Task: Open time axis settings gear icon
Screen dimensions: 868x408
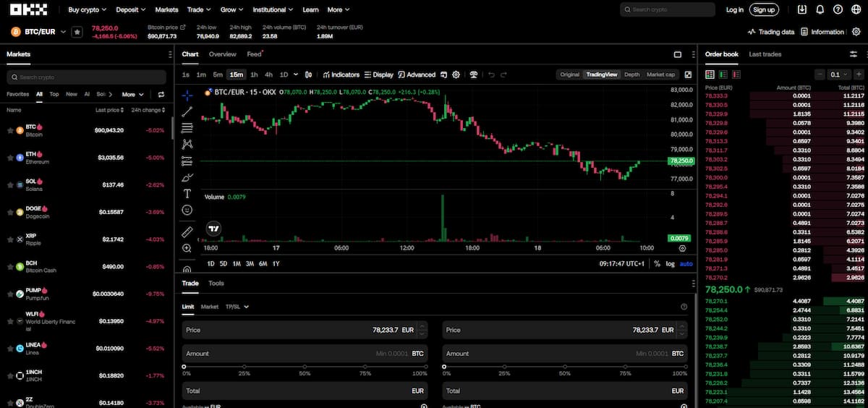Action: tap(682, 248)
